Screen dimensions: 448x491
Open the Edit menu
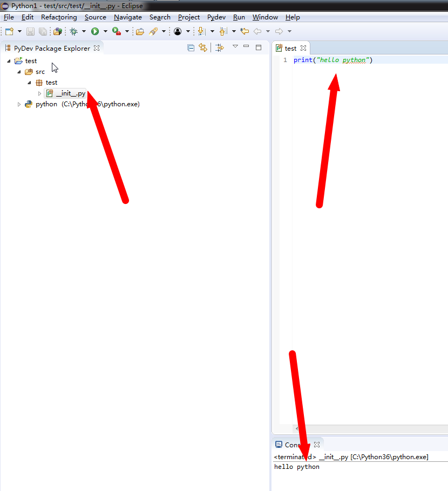[x=27, y=17]
